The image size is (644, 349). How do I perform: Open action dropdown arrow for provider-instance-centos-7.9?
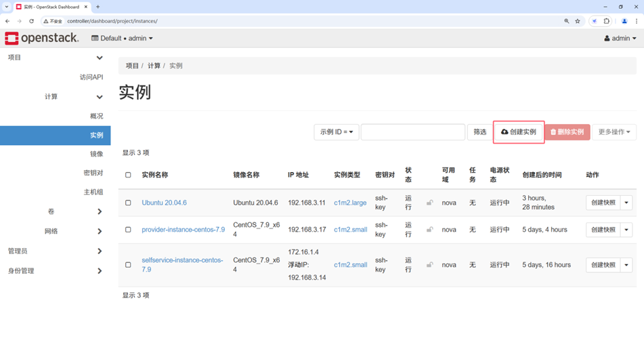pos(626,230)
